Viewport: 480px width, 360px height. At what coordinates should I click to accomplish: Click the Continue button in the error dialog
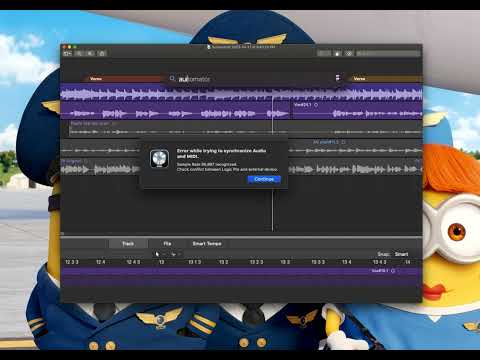pos(264,179)
